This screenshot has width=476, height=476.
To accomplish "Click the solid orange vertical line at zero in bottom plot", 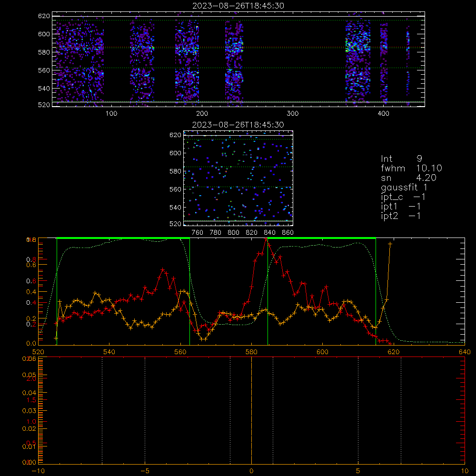I will coord(251,411).
